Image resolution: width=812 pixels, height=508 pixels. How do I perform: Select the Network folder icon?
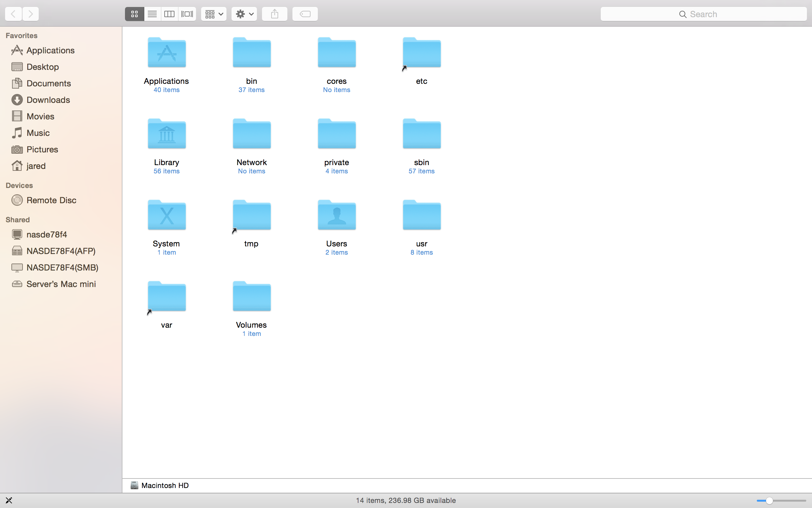point(252,134)
